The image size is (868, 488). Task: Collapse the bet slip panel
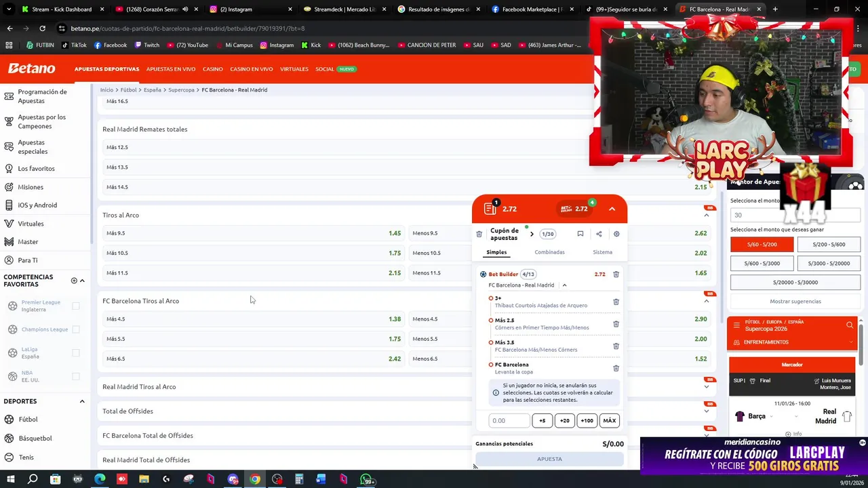[612, 209]
